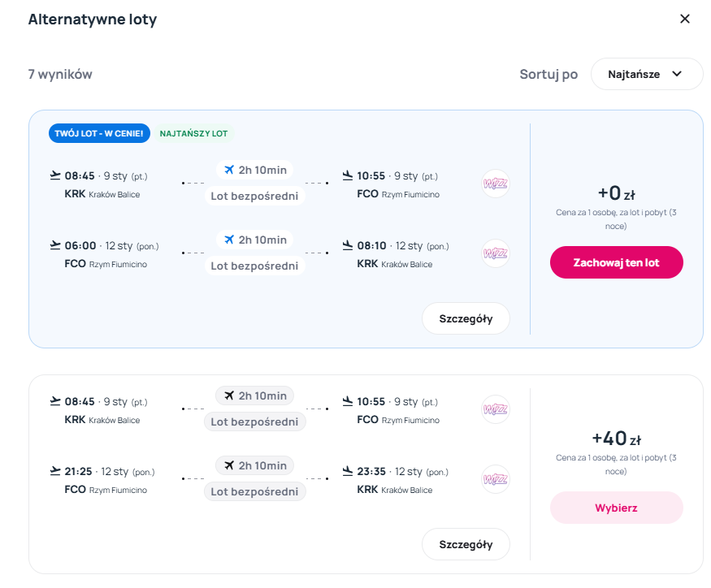Click Zachowaj ten lot button

tap(616, 262)
